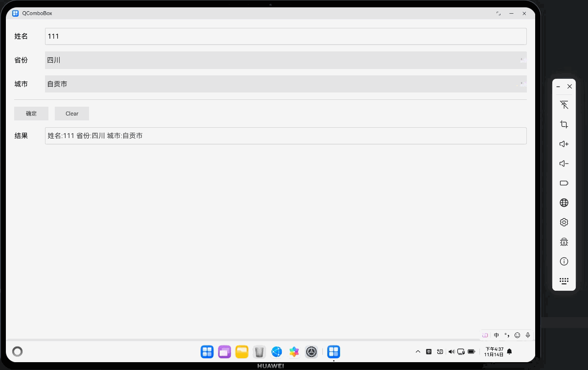Close the QComboBox window
This screenshot has height=370, width=588.
coord(524,14)
